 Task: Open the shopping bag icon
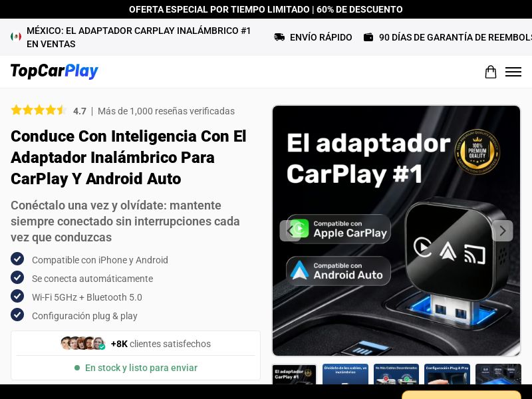[491, 72]
